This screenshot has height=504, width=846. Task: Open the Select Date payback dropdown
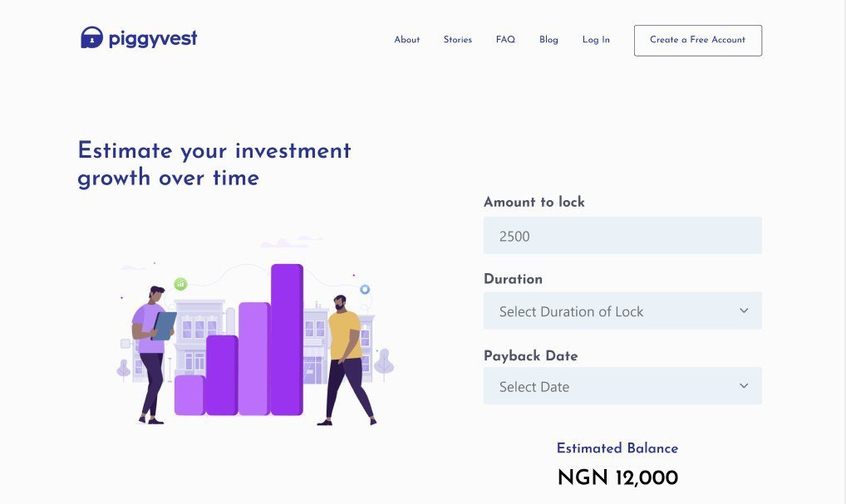point(622,386)
